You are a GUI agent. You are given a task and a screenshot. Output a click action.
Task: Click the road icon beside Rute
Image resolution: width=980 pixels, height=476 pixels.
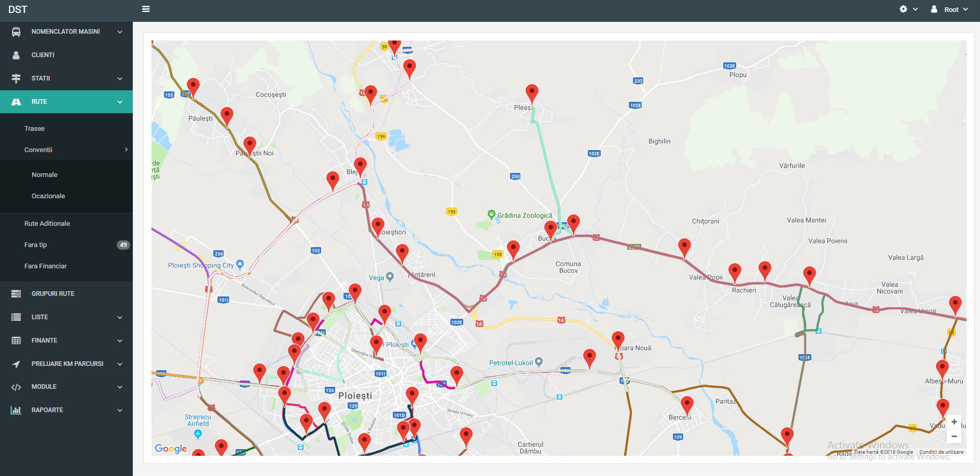click(16, 102)
